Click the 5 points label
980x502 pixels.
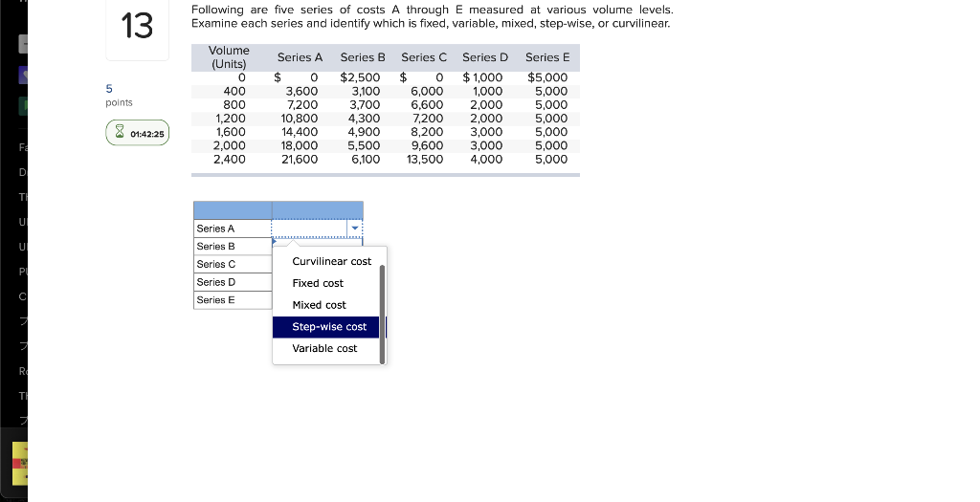(x=119, y=96)
